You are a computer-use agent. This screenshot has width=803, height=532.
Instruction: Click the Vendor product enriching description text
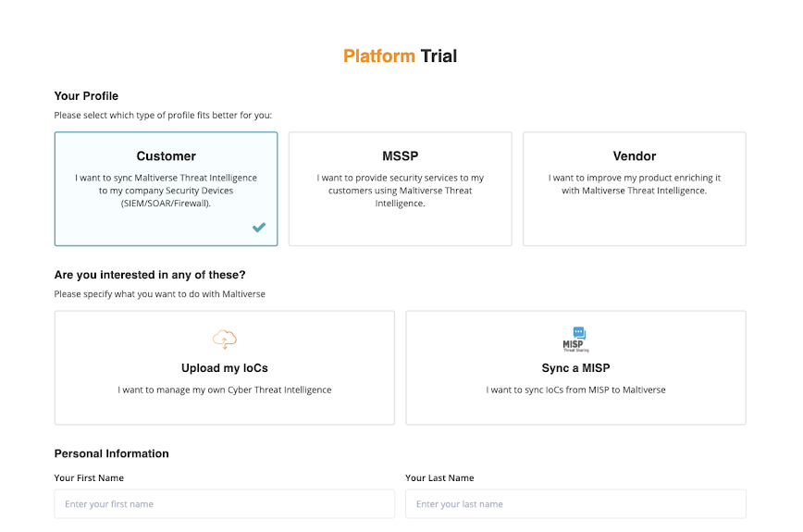pos(634,184)
